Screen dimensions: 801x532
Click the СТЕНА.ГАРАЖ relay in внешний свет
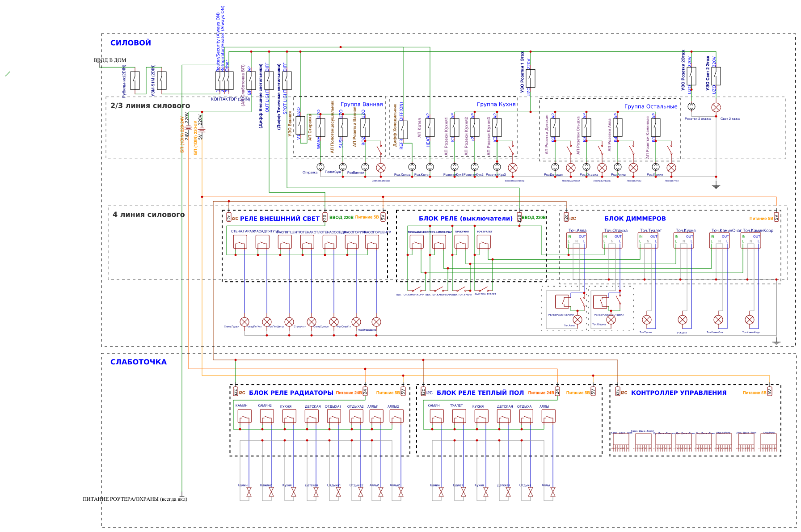(x=239, y=242)
